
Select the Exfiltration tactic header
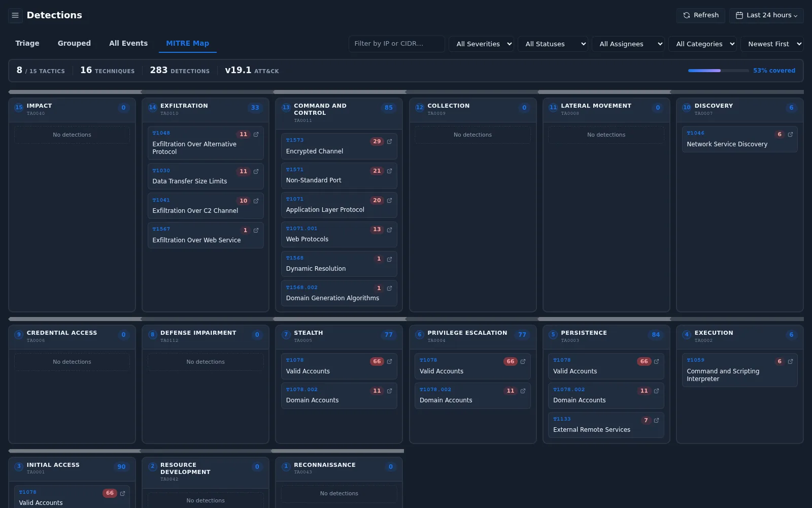point(206,110)
